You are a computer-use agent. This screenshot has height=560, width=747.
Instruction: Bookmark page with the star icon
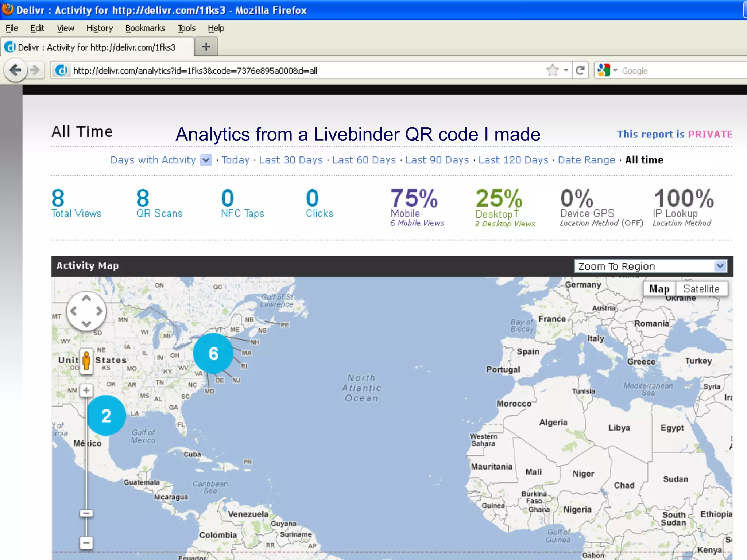click(553, 70)
